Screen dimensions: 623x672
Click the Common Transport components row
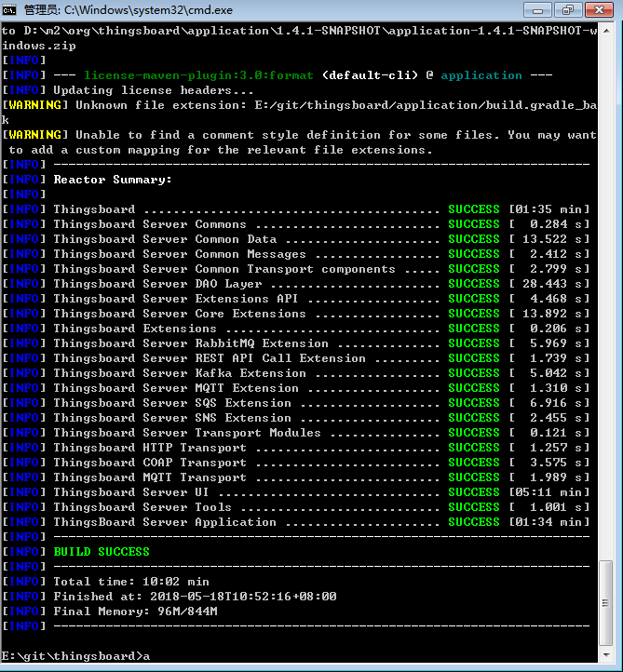coord(296,269)
